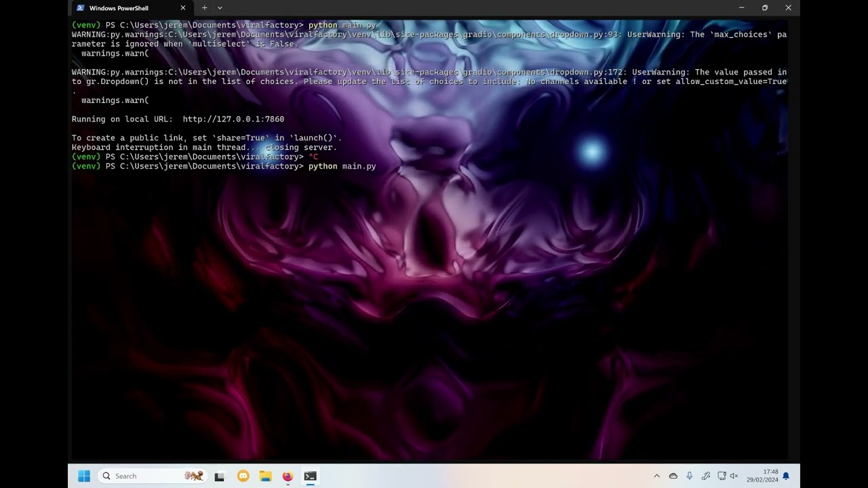Viewport: 868px width, 488px height.
Task: Click the microphone tray icon
Action: click(x=690, y=476)
